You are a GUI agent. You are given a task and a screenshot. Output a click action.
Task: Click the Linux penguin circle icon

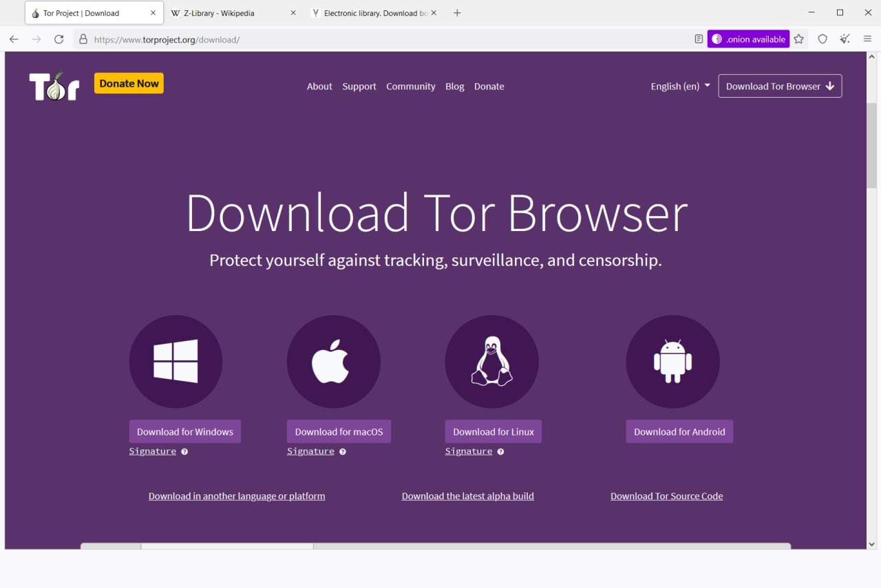click(x=492, y=361)
